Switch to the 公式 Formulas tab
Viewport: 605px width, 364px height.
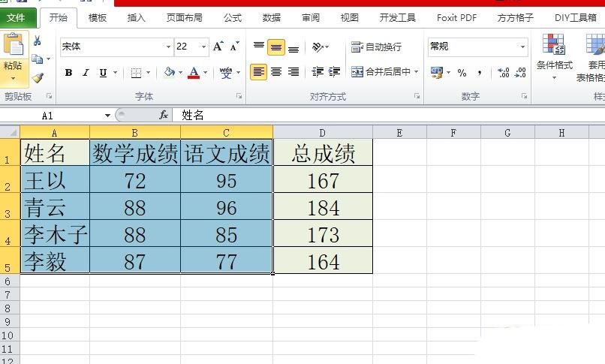[x=232, y=18]
